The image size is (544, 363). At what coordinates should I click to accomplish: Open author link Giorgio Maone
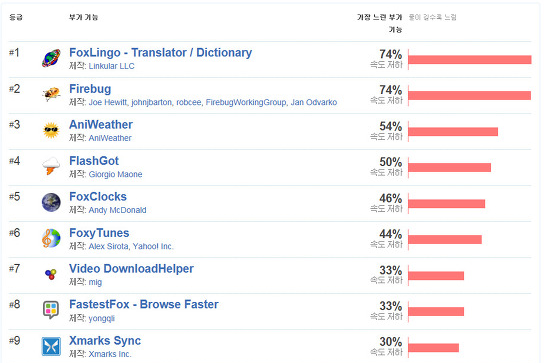(115, 174)
